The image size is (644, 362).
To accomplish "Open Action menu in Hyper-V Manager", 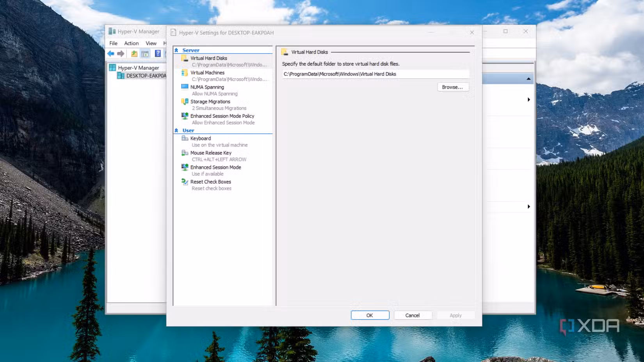I will [131, 43].
